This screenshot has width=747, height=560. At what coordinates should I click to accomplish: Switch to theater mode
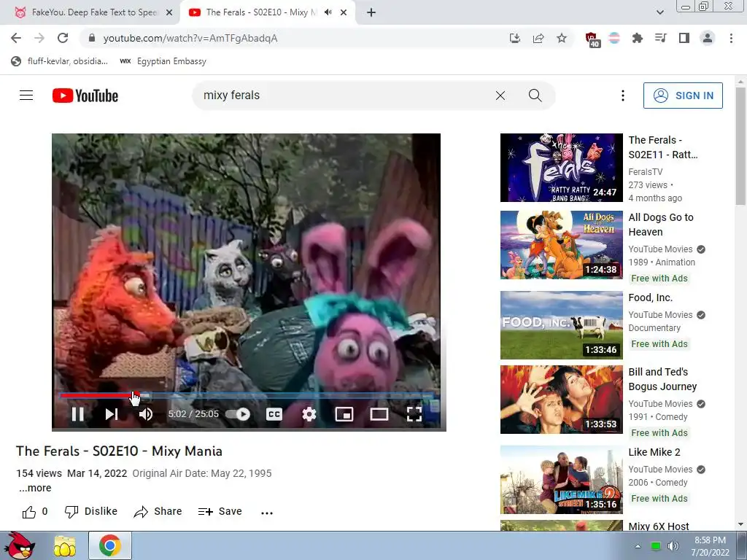point(379,414)
